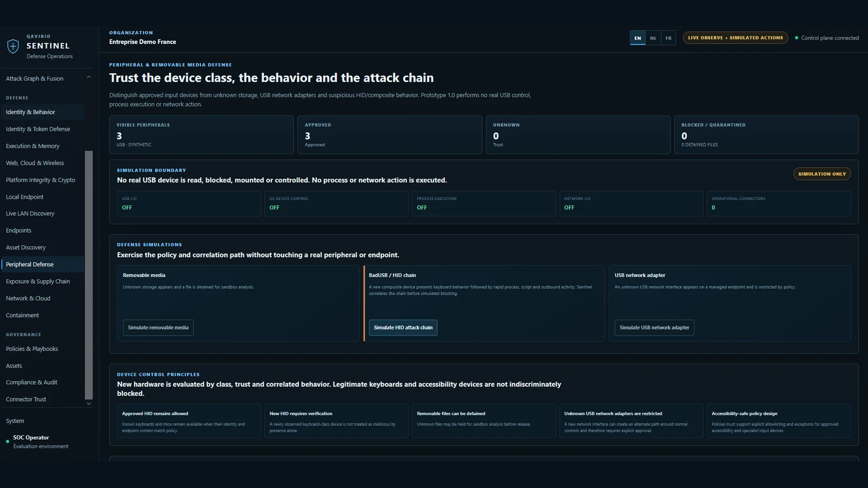
Task: Switch language to FR
Action: [x=668, y=38]
